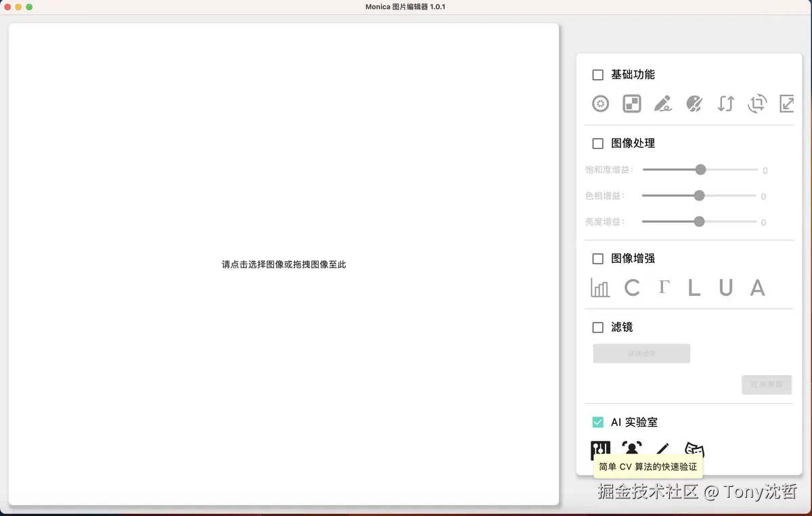
Task: Click the 应用参数 button
Action: (x=767, y=385)
